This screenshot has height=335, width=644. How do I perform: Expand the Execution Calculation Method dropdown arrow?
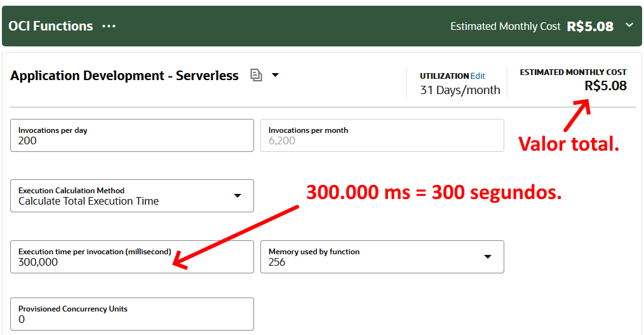pos(238,196)
